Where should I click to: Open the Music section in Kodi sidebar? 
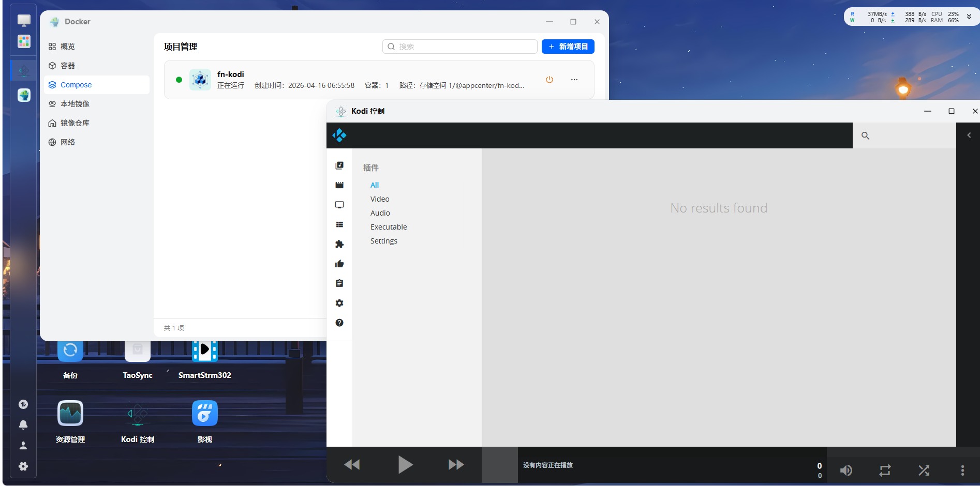tap(339, 165)
